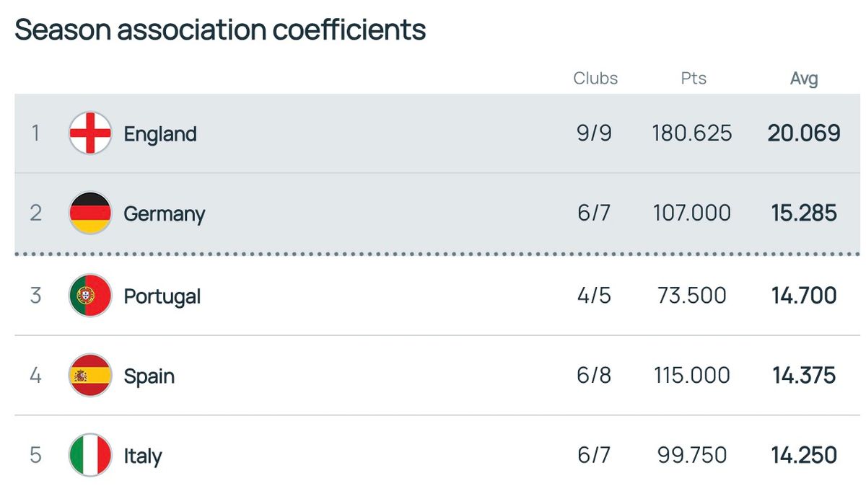Click Spain's 115.000 points value
Viewport: 866px width, 504px height.
692,376
